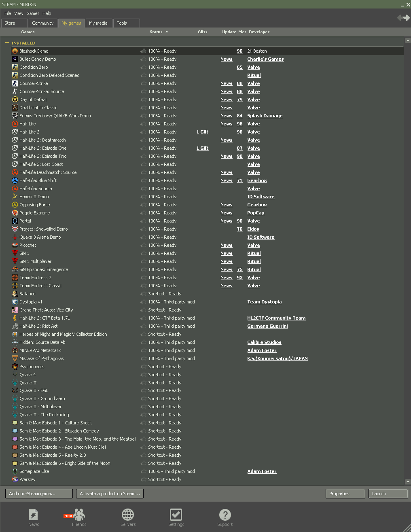The height and width of the screenshot is (532, 411).
Task: Click the Portal game icon
Action: (15, 221)
